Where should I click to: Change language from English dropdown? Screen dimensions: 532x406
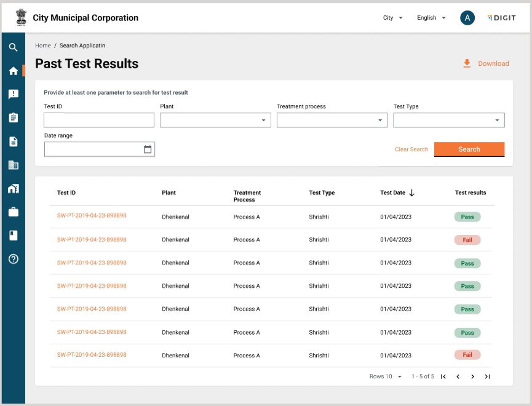pos(431,18)
